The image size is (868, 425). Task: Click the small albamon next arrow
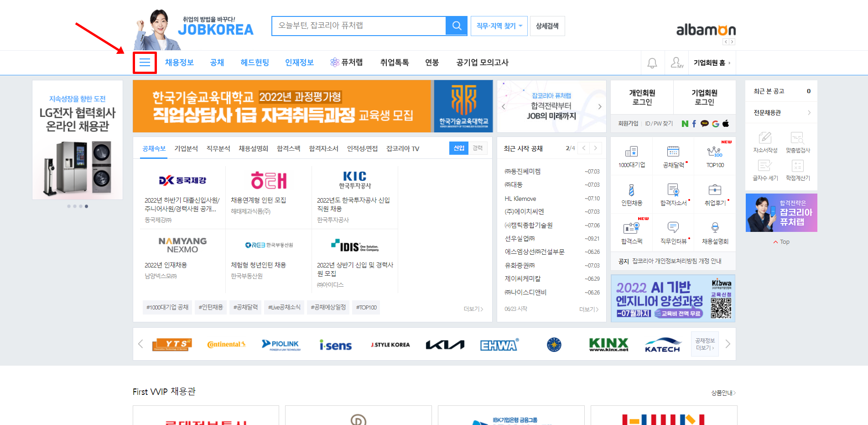732,42
